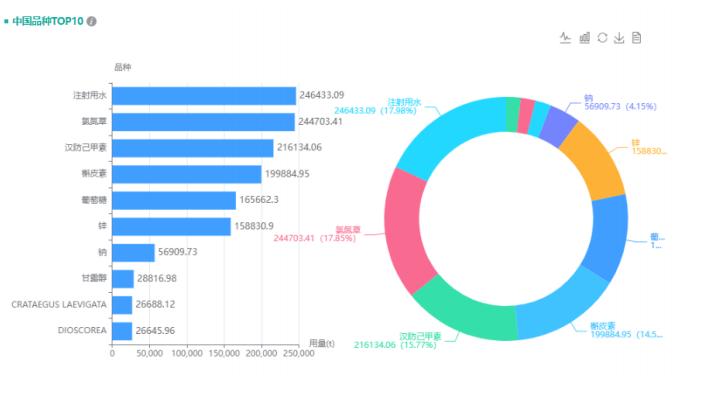The image size is (706, 395).
Task: Click the 钠 bar valued 56909.73
Action: (133, 253)
